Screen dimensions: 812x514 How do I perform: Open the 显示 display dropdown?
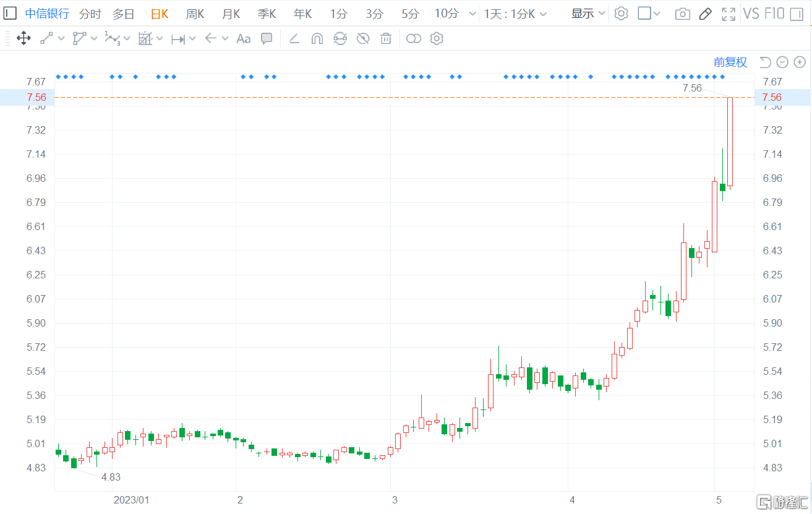point(588,14)
